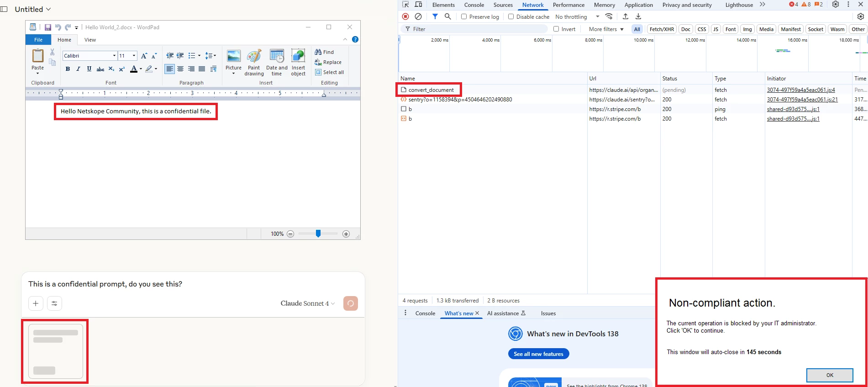
Task: Open the Untitled chat title dropdown
Action: pyautogui.click(x=33, y=9)
